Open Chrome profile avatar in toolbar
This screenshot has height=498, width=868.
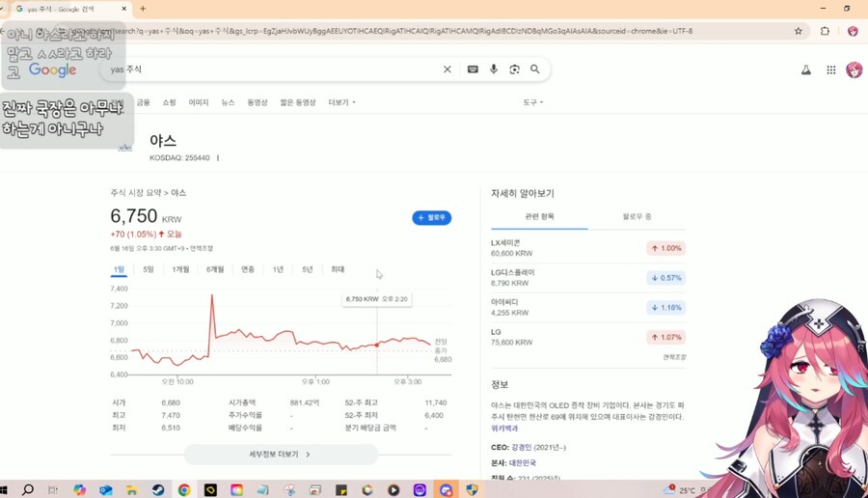click(853, 31)
